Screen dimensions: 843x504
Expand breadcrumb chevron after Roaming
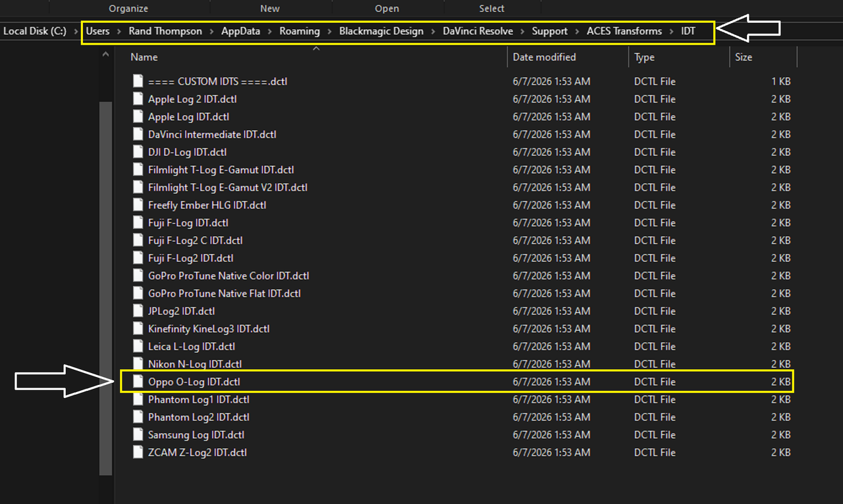coord(329,32)
